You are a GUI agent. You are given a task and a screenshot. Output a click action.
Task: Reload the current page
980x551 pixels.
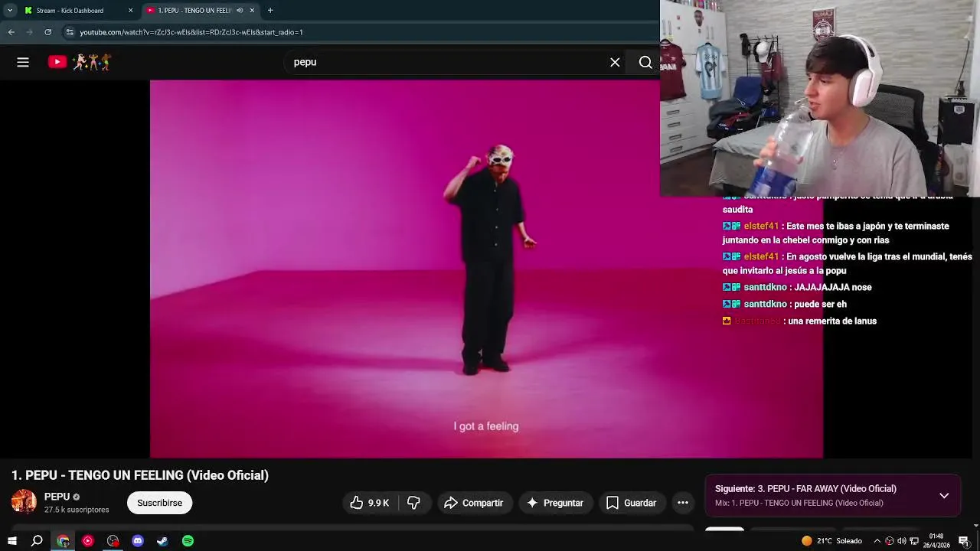[47, 32]
